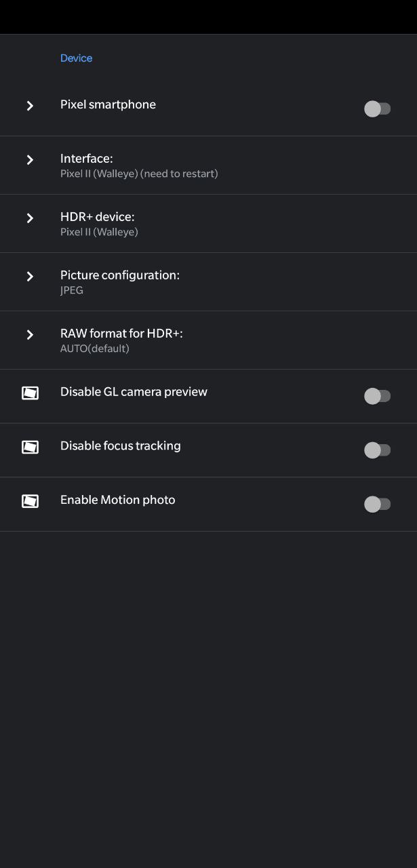This screenshot has width=417, height=868.
Task: Open RAW format for HDR+ label
Action: click(121, 334)
